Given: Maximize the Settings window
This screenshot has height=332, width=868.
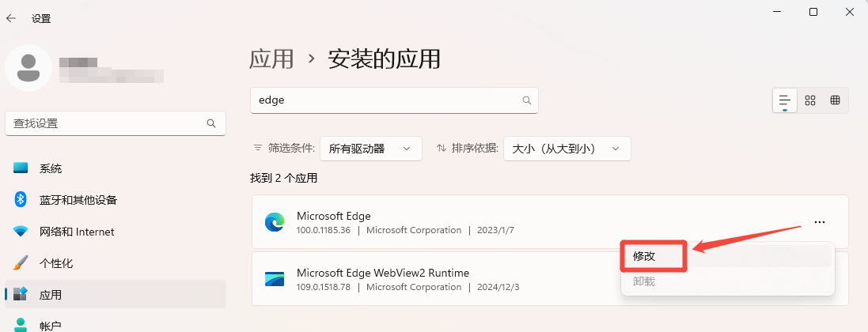Looking at the screenshot, I should pyautogui.click(x=813, y=12).
